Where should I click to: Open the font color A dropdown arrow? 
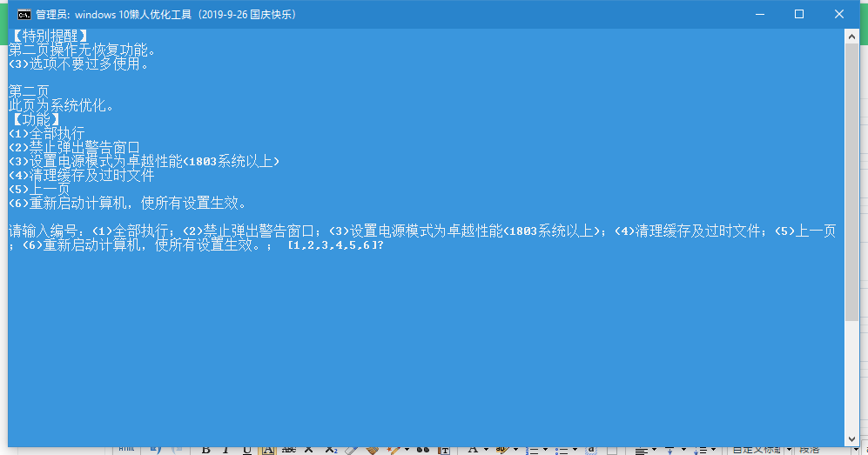tap(486, 450)
